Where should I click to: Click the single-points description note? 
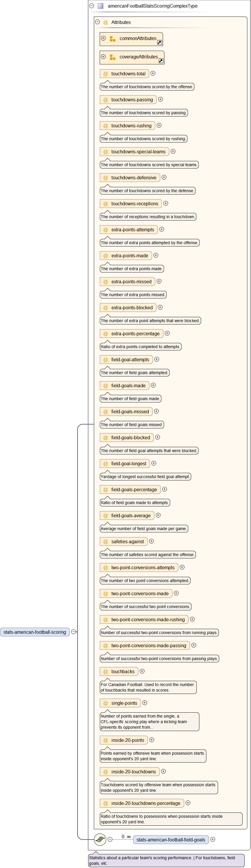click(x=149, y=722)
